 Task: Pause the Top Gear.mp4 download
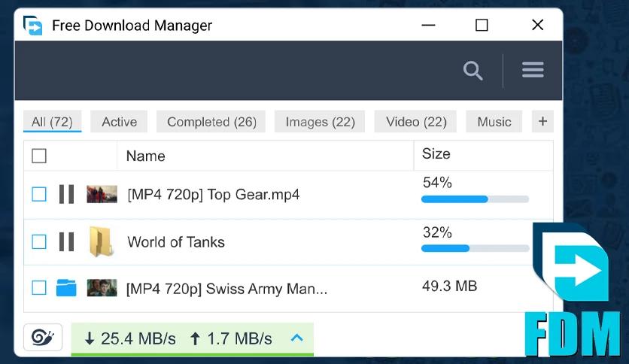[x=67, y=195]
